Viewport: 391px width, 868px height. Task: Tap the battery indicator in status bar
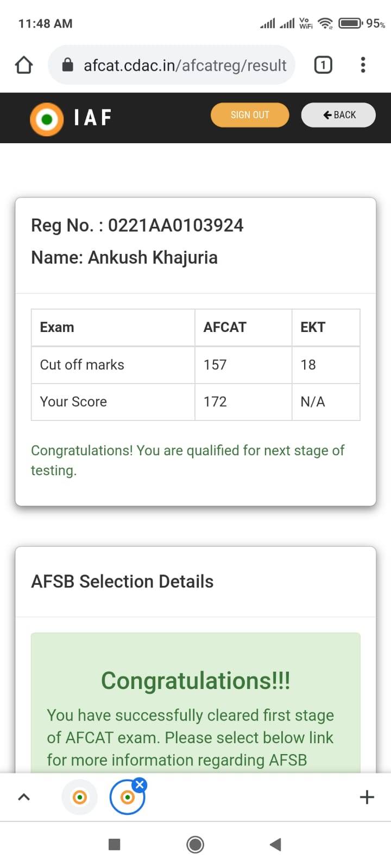(350, 23)
